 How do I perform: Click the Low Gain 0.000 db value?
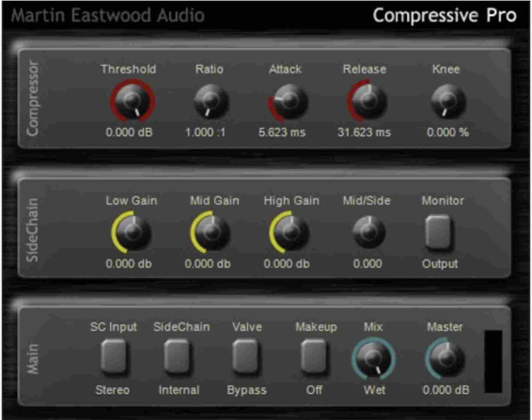[128, 264]
